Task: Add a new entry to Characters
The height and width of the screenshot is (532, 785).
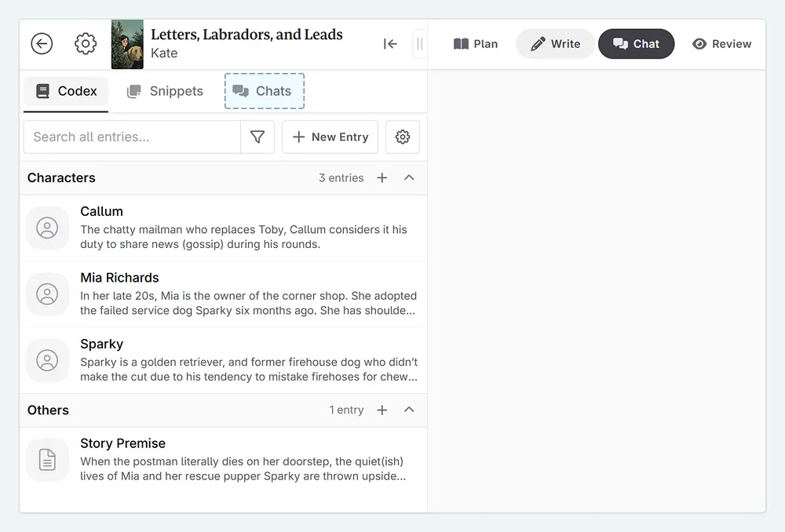Action: click(382, 178)
